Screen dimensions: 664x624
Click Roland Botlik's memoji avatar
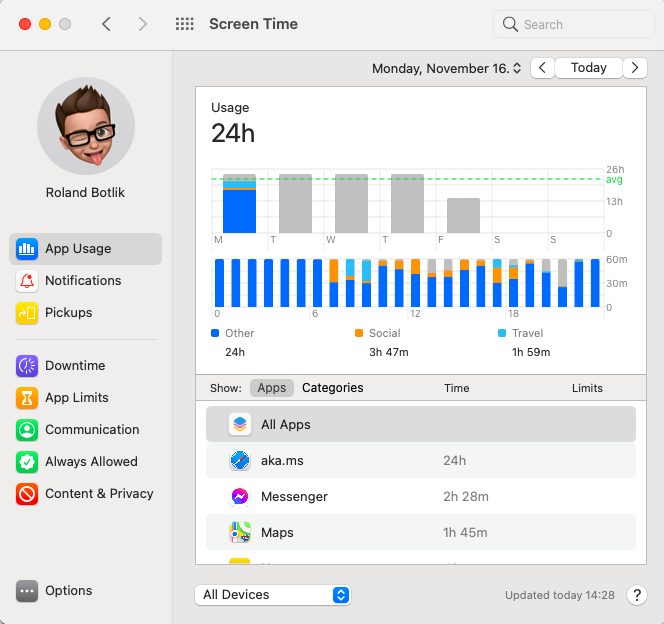(x=86, y=126)
